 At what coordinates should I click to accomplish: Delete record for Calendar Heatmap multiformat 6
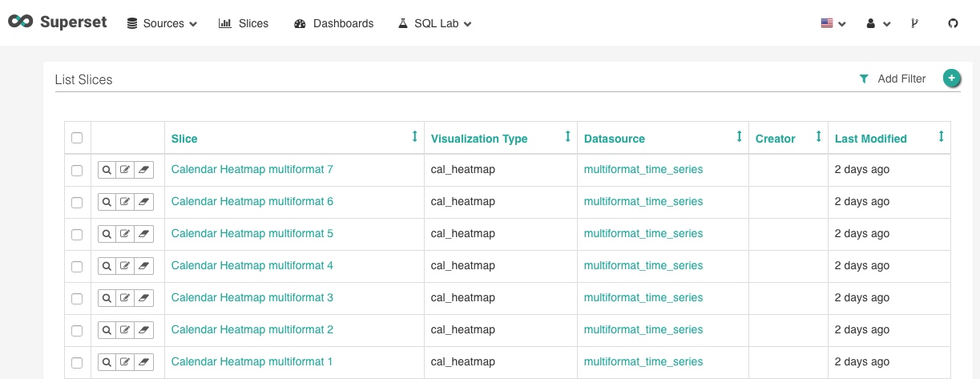point(144,202)
